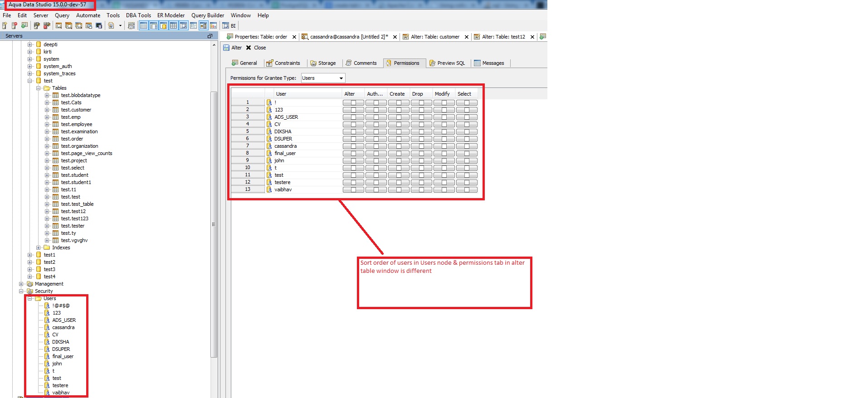868x398 pixels.
Task: Click row number 7 in permissions grid
Action: 248,146
